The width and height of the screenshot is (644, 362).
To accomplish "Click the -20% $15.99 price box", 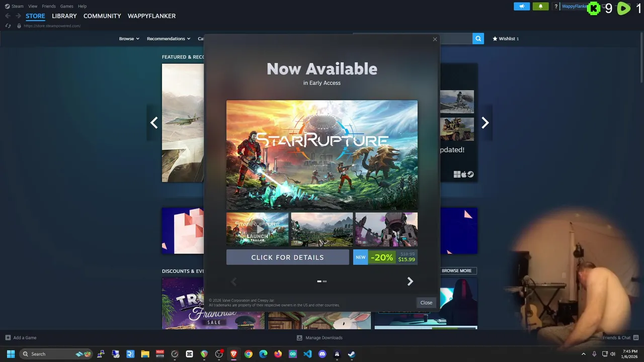I will [385, 257].
